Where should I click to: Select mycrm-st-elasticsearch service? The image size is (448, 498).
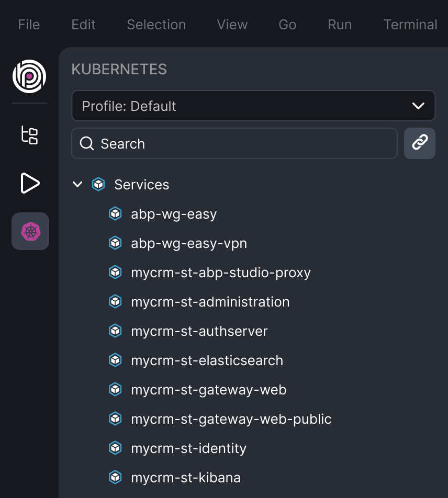coord(207,360)
